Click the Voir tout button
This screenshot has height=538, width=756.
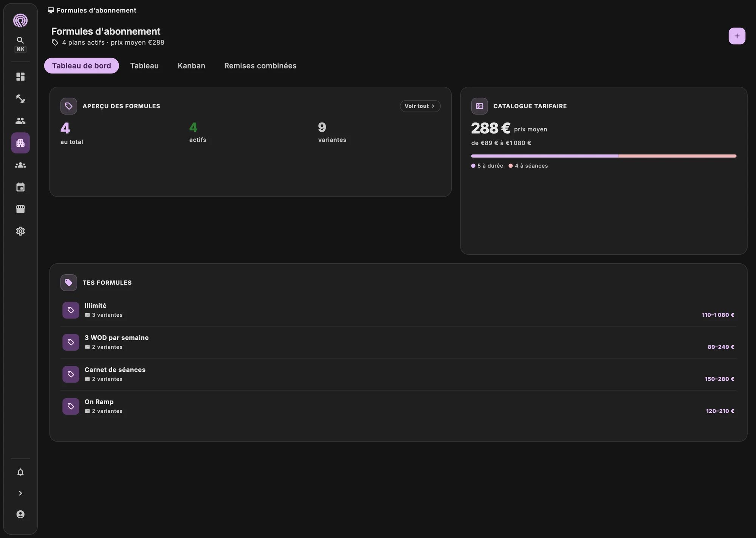pyautogui.click(x=420, y=106)
